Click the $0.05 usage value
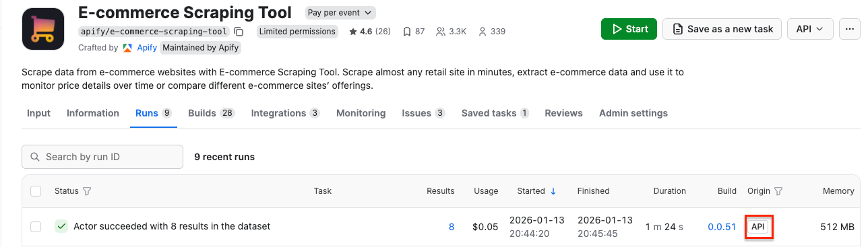The image size is (868, 247). (x=486, y=227)
